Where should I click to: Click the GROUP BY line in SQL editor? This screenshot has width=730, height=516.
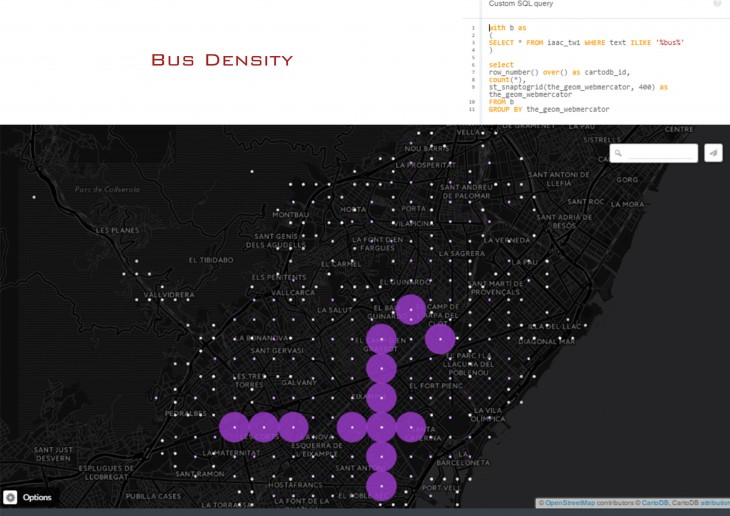pyautogui.click(x=549, y=109)
